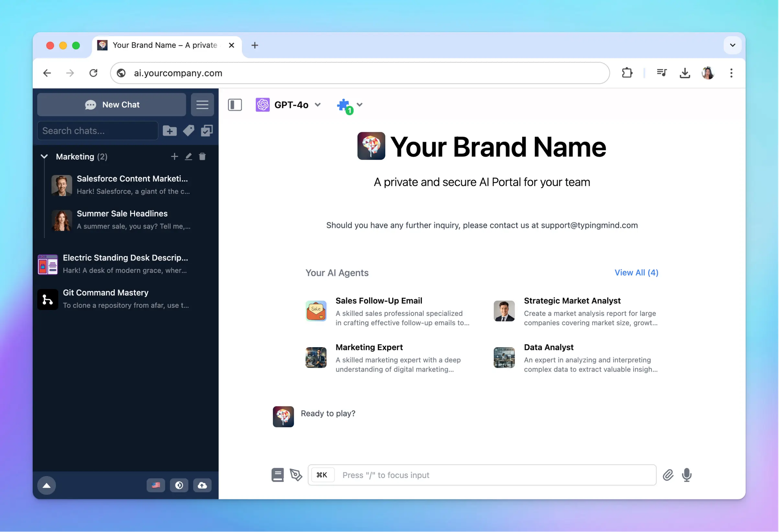Open browser profile avatar

click(708, 73)
